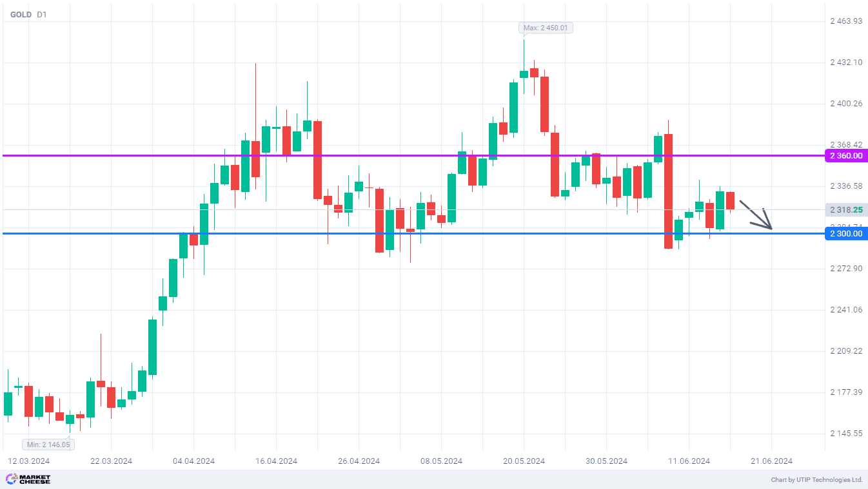Click the 12.03.2024 date on time axis
This screenshot has height=489, width=868.
point(28,461)
